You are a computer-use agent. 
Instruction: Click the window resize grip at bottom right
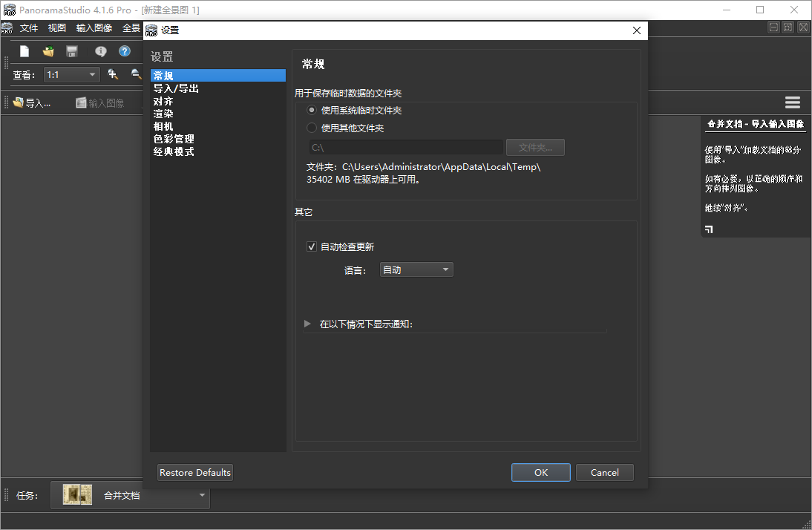tap(806, 524)
